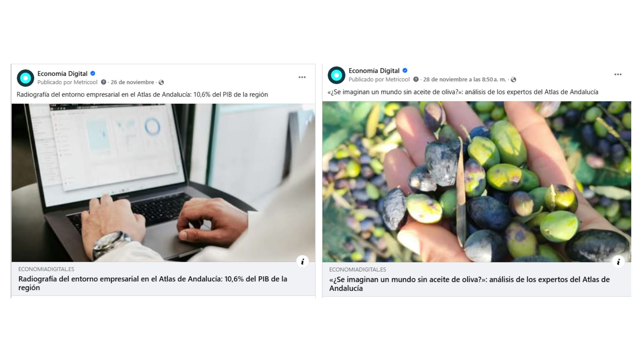The image size is (644, 362).
Task: Click Economía Digital avatar on the left post
Action: [x=25, y=78]
